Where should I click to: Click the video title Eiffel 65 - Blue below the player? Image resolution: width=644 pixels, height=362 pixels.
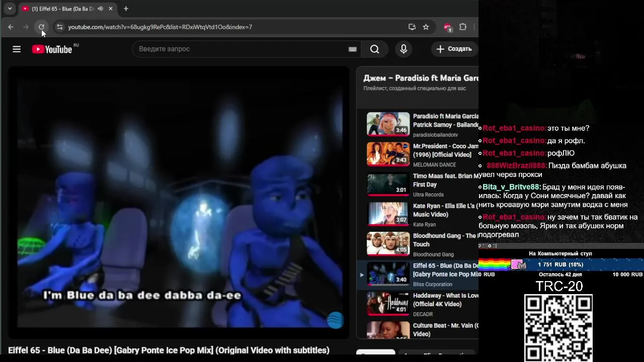coord(169,350)
